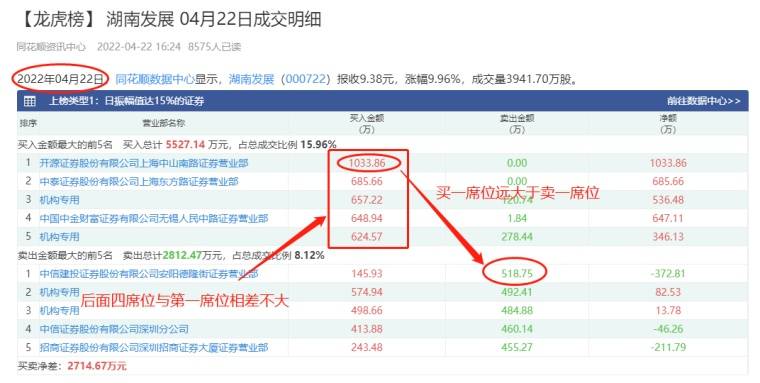Image resolution: width=760 pixels, height=383 pixels.
Task: Open the 前往数据中心>> link
Action: (x=704, y=101)
